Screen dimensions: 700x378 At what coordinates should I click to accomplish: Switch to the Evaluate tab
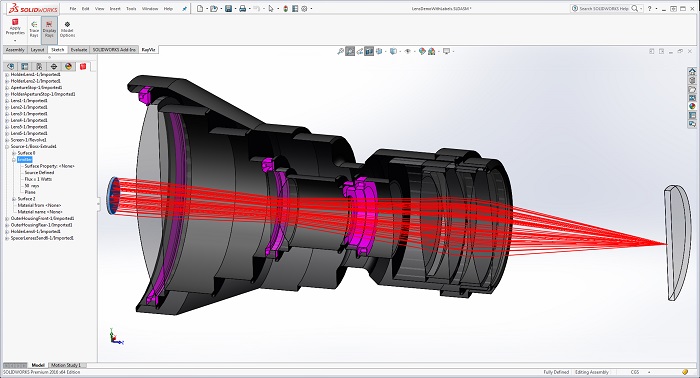(x=79, y=50)
